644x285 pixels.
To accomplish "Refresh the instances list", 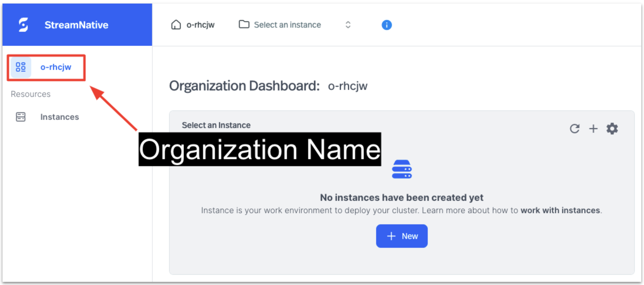I will (x=575, y=128).
